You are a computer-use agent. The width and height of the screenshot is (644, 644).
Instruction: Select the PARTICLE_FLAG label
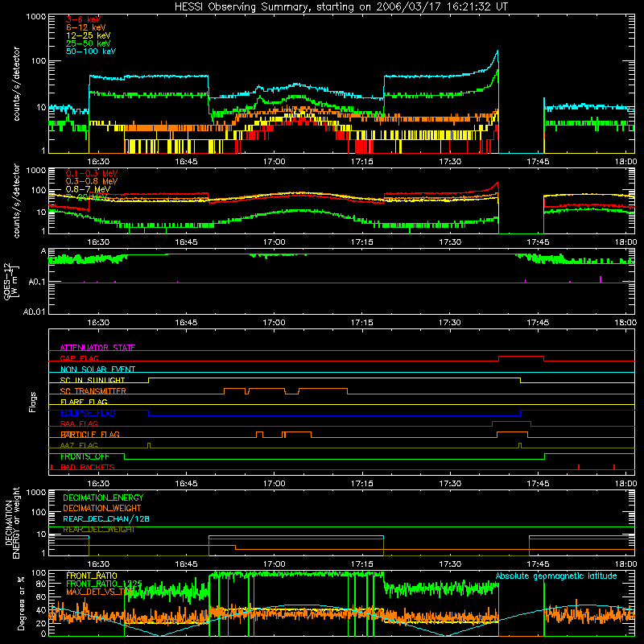pos(90,435)
